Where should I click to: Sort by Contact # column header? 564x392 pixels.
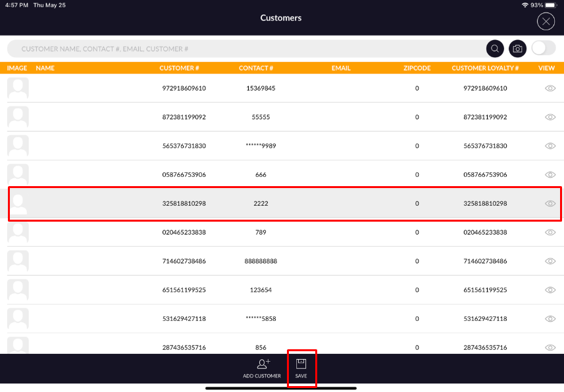pos(256,68)
